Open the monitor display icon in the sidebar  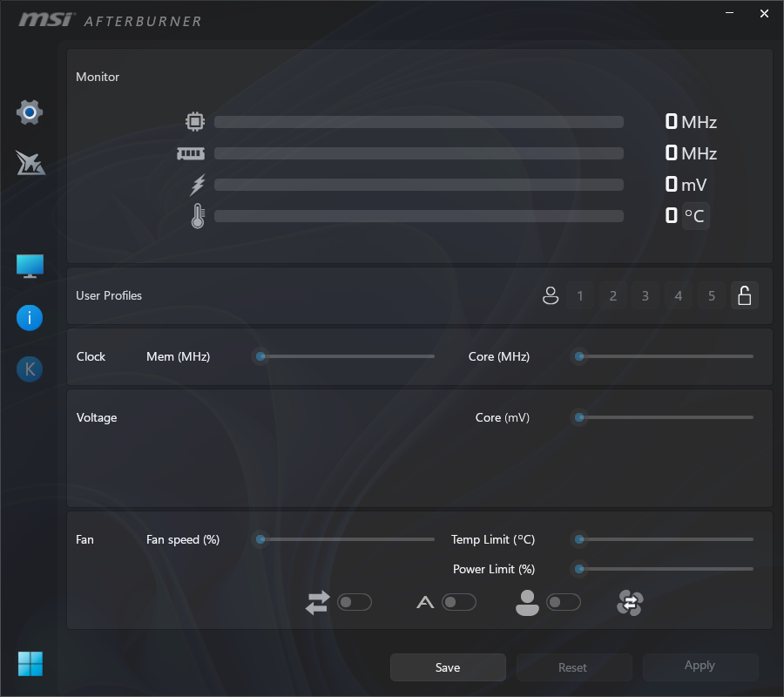30,266
